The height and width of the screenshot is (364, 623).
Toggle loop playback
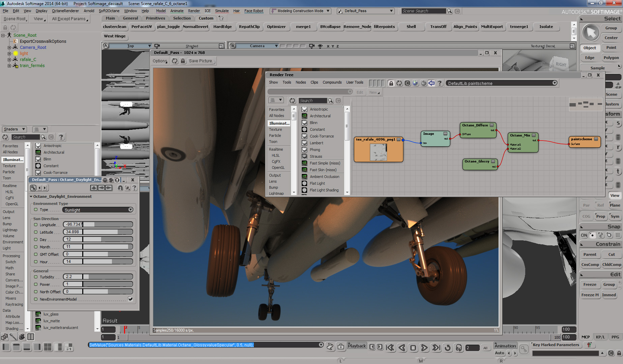pos(448,348)
